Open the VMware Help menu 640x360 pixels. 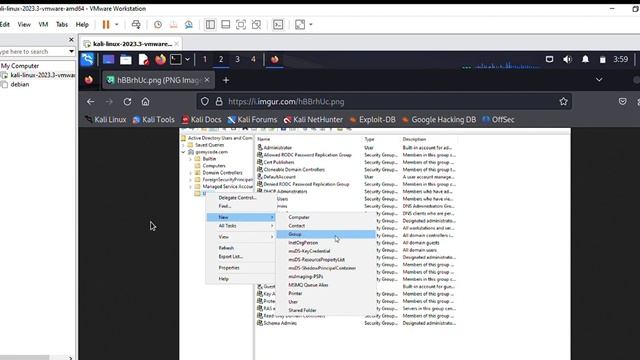coord(82,24)
